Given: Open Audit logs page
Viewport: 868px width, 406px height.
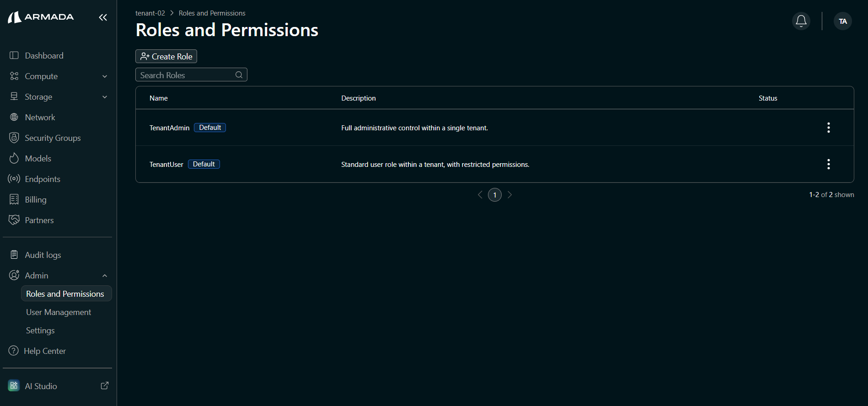Looking at the screenshot, I should [x=43, y=255].
